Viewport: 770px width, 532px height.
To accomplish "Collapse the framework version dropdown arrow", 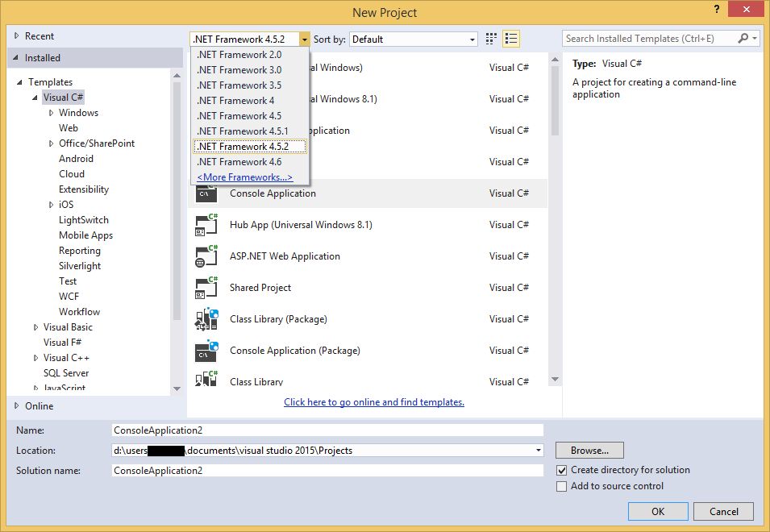I will coord(305,39).
